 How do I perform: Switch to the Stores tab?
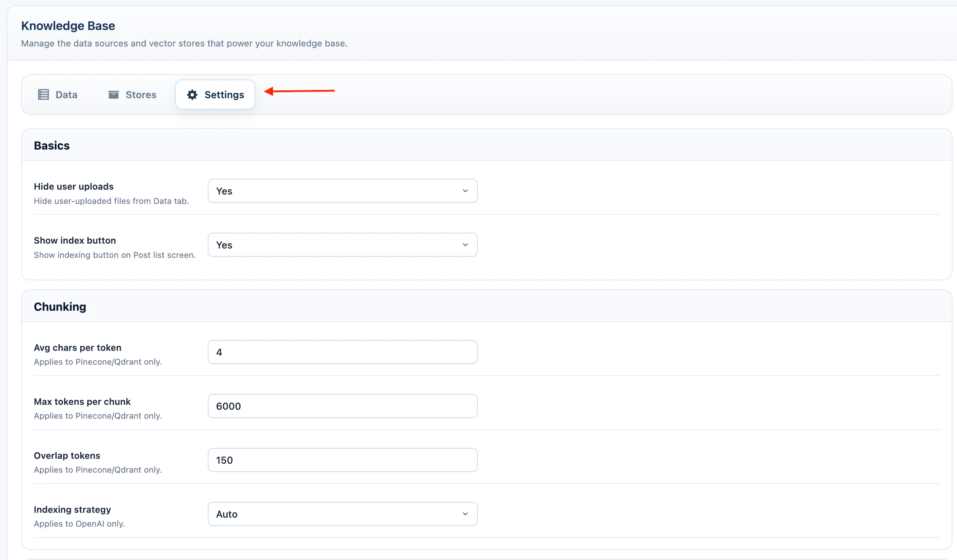(132, 94)
